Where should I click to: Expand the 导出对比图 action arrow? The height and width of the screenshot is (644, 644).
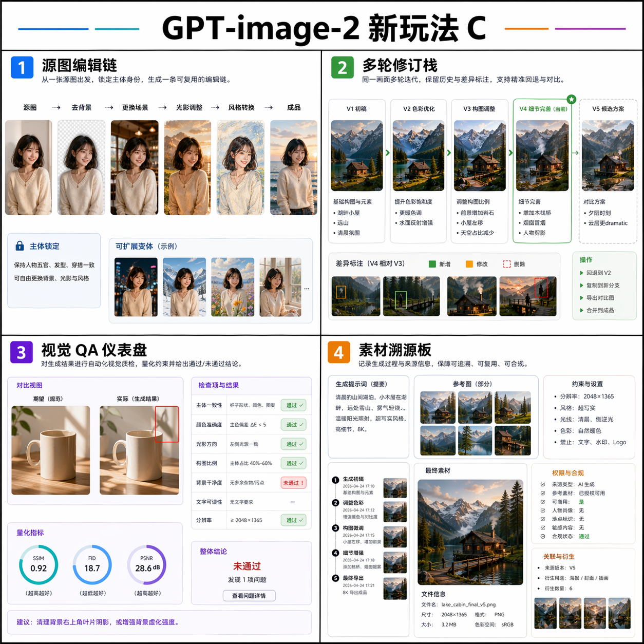coord(581,298)
